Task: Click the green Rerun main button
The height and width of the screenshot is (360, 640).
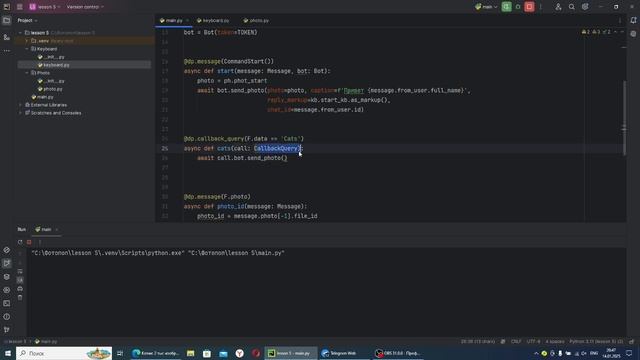Action: (x=506, y=7)
